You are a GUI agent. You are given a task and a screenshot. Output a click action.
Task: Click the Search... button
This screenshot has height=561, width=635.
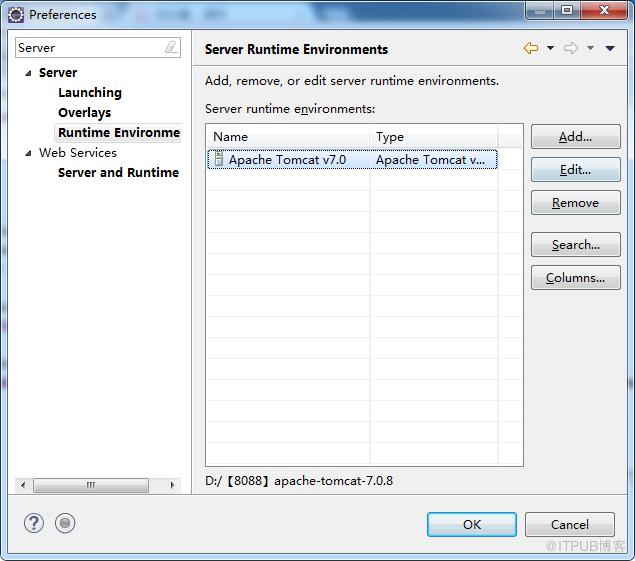coord(575,245)
